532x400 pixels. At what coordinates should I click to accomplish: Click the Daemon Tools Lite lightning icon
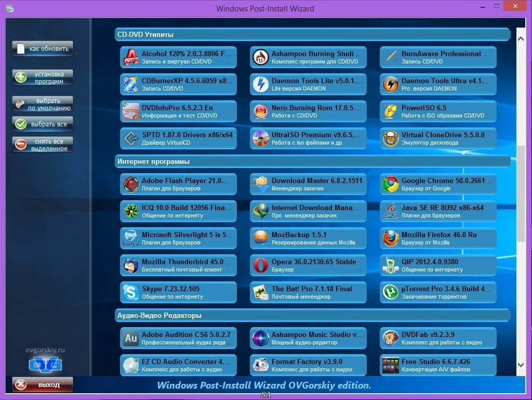[261, 84]
